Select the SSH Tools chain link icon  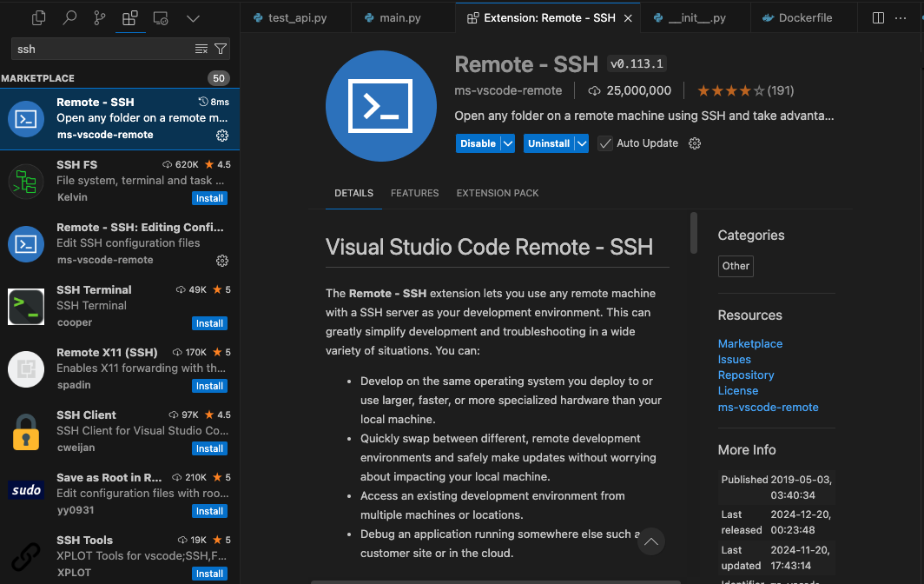point(26,557)
